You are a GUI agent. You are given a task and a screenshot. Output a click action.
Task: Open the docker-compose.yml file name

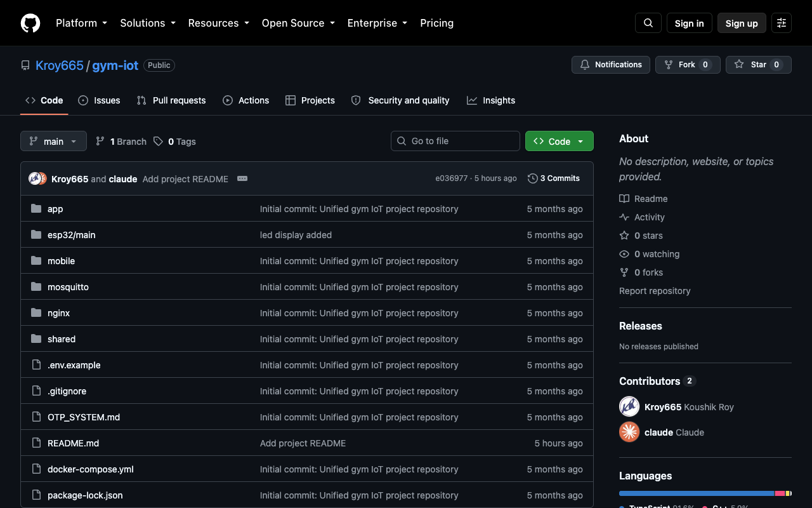coord(91,469)
